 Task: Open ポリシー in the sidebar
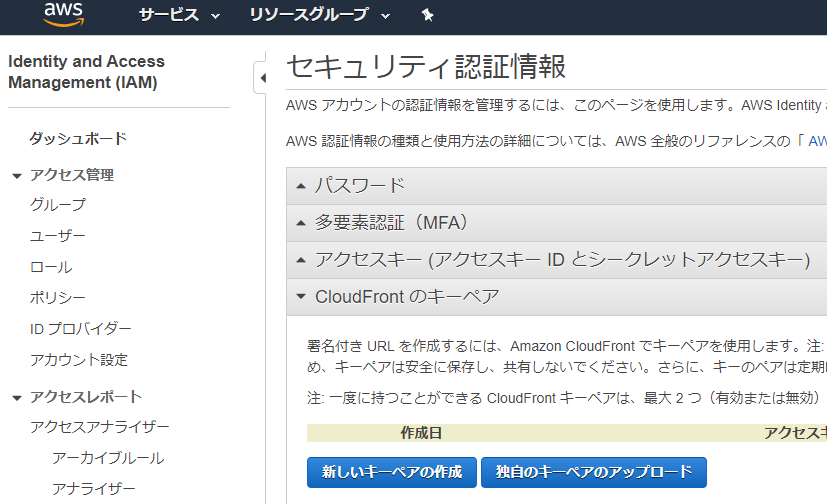[57, 298]
